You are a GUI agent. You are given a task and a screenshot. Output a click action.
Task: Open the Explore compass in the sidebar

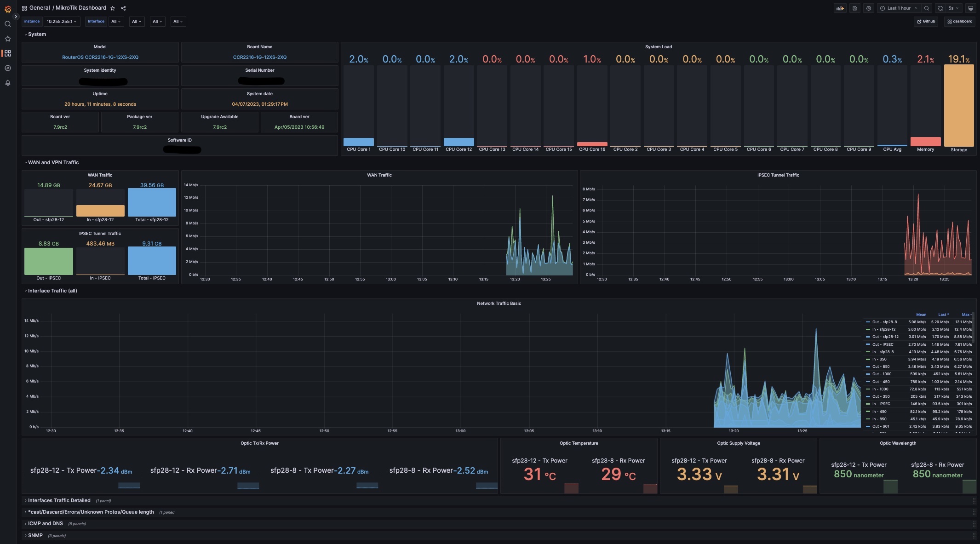(x=7, y=69)
